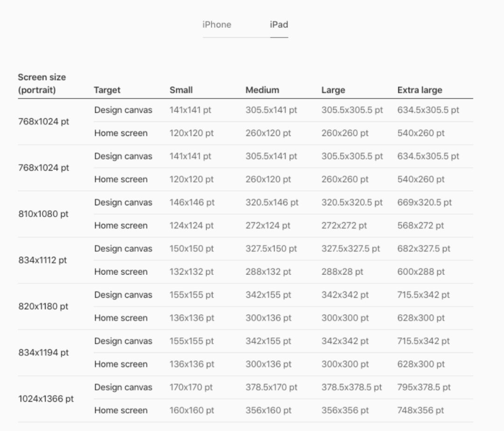The height and width of the screenshot is (431, 504).
Task: Click the Small column header
Action: [x=181, y=90]
